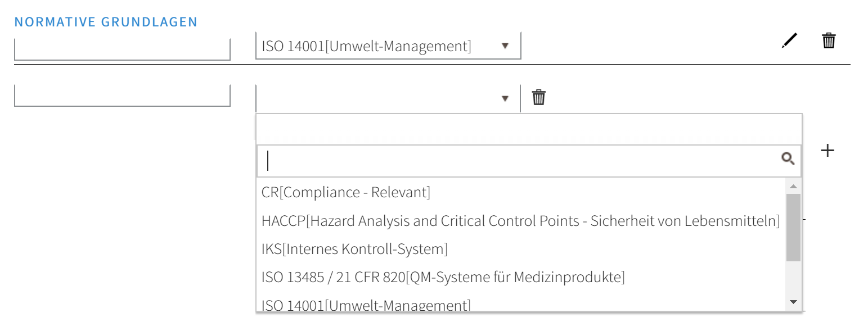Focus the dropdown search text box
The image size is (868, 322).
coord(520,161)
